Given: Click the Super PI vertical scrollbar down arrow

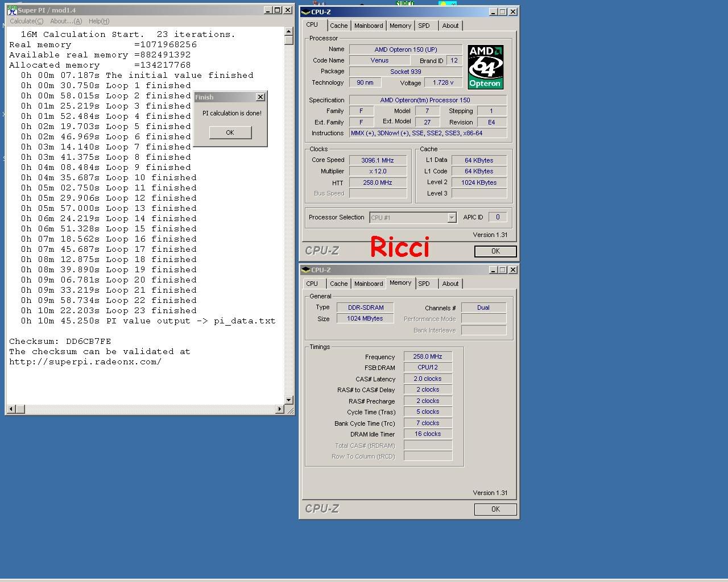Looking at the screenshot, I should click(289, 400).
